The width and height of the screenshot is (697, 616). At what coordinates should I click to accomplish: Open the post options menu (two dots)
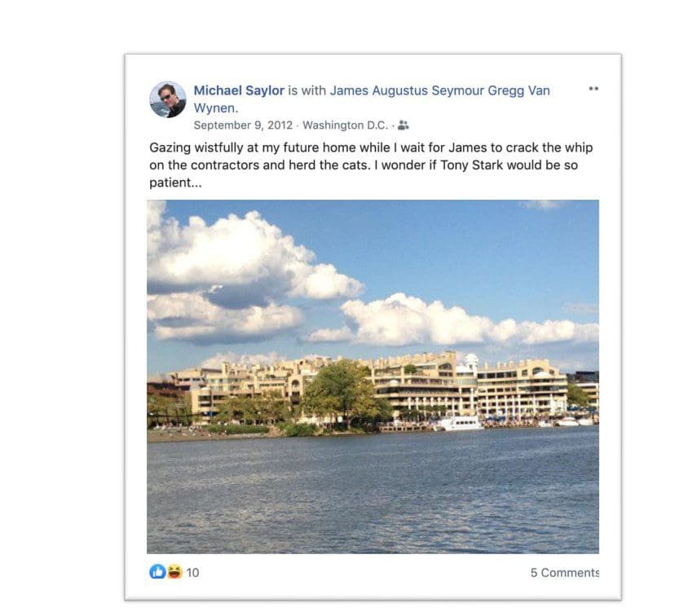pyautogui.click(x=593, y=89)
